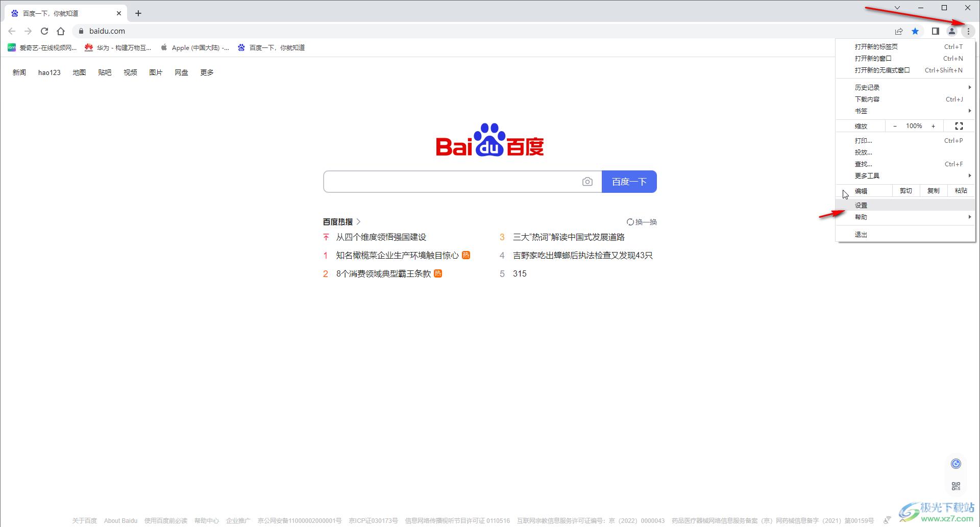The image size is (980, 527).
Task: Open the 视频 link
Action: [130, 72]
